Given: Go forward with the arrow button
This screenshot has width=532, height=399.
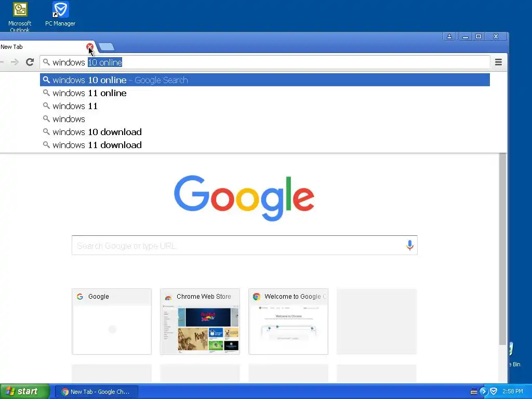Looking at the screenshot, I should point(14,62).
